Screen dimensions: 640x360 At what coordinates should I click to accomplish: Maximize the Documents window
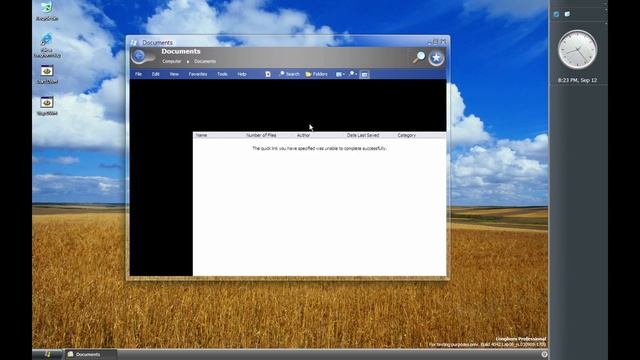tap(436, 42)
